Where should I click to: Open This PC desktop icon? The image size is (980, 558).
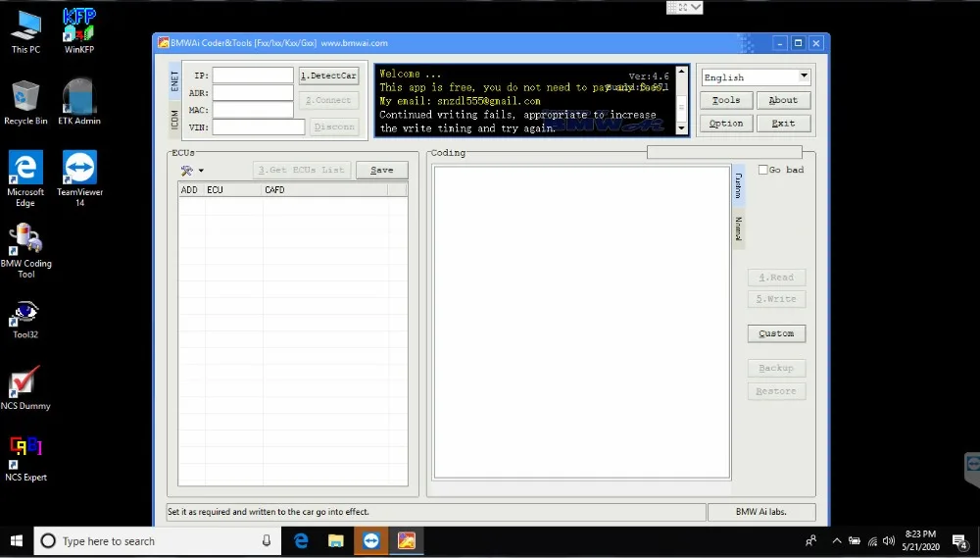click(25, 32)
